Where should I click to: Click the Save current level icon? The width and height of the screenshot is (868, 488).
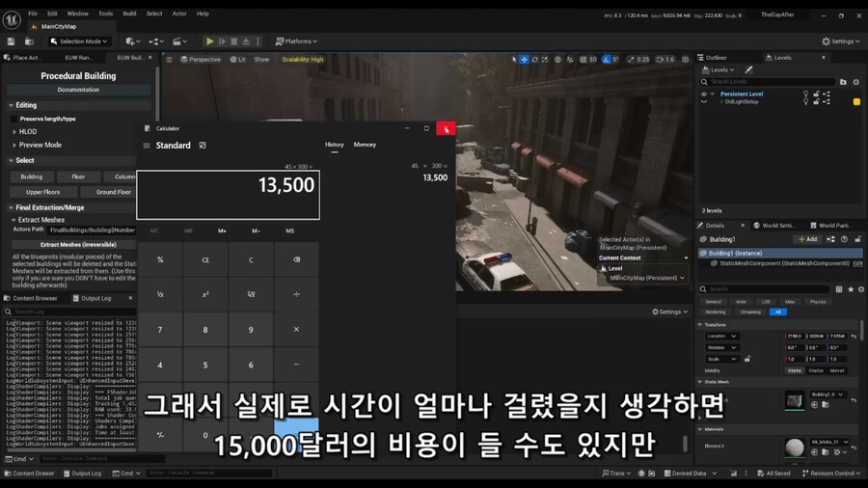[11, 41]
